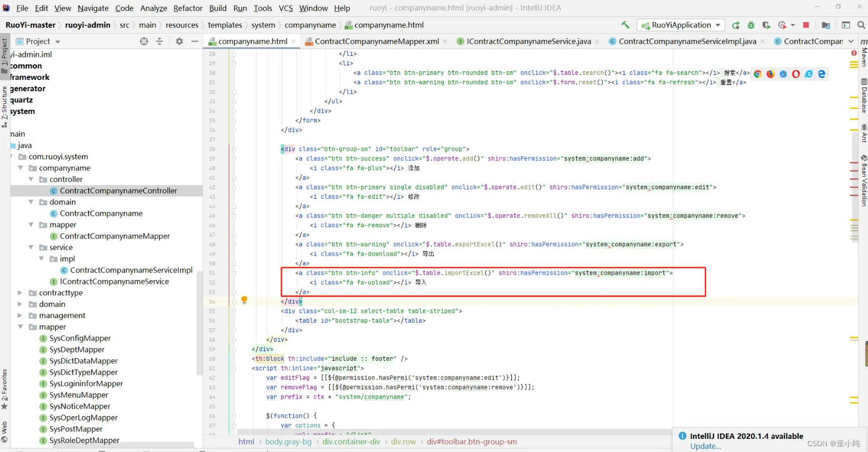The image size is (868, 452).
Task: Open preview in Safari browser icon
Action: pyautogui.click(x=783, y=74)
